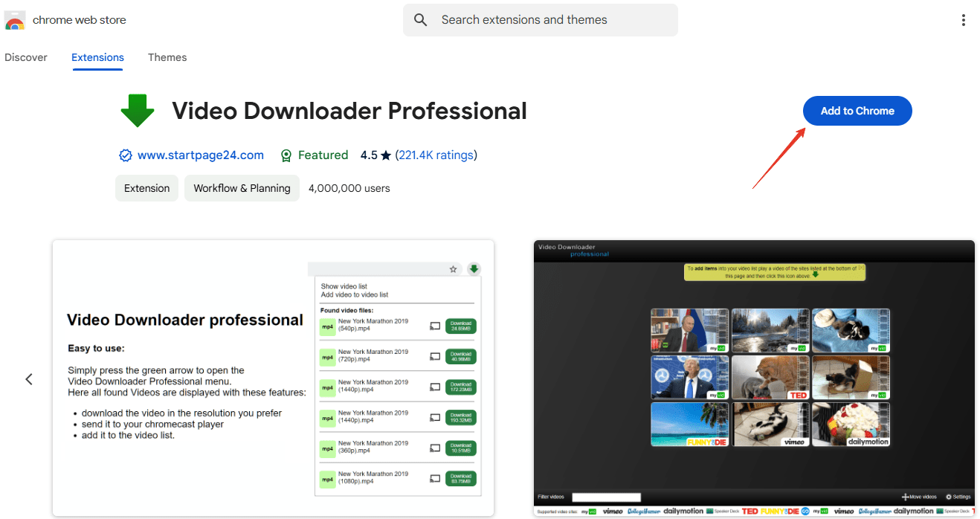
Task: Go to previous screenshot with left chevron
Action: coord(29,379)
